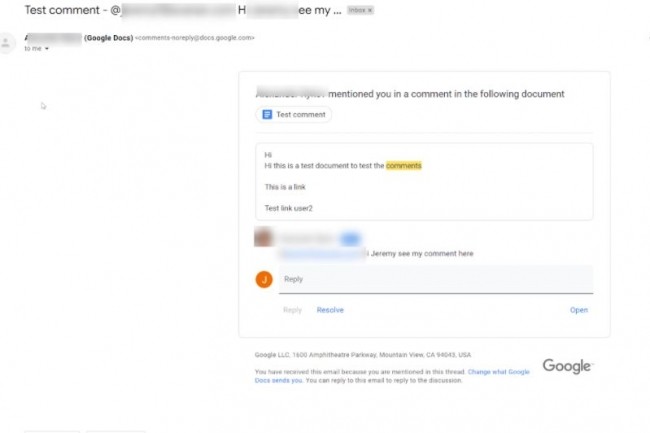
Task: Click the orange "J" user avatar
Action: pos(264,279)
